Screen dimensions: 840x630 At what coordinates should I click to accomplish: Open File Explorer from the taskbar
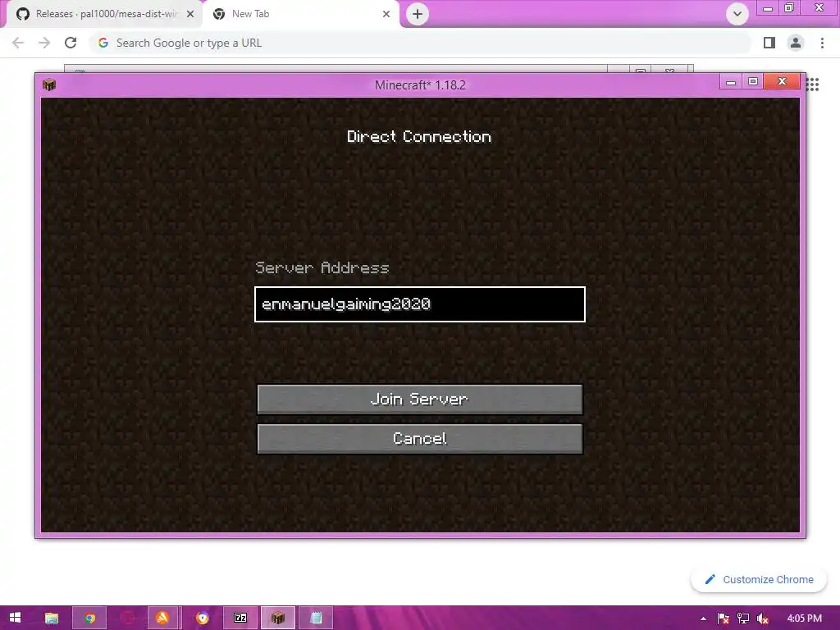52,618
